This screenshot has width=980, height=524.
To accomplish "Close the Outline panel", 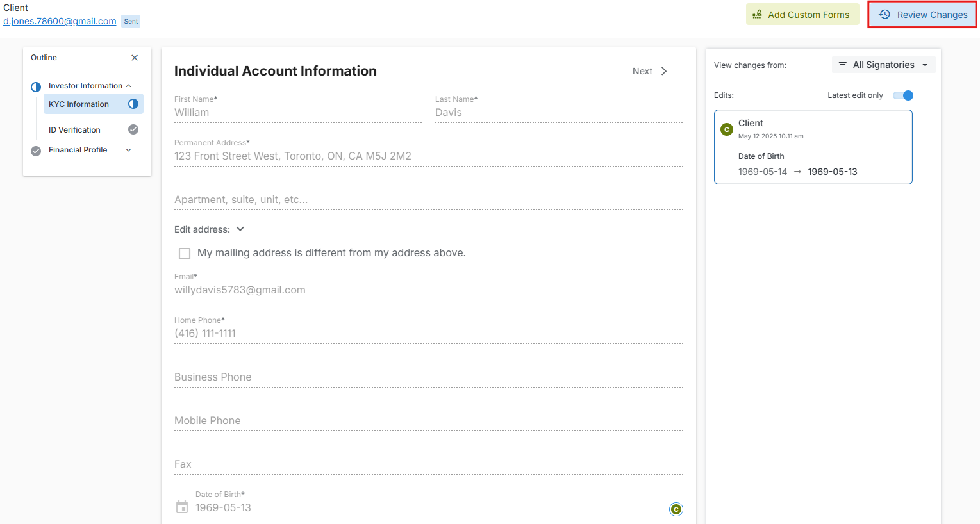I will [135, 58].
